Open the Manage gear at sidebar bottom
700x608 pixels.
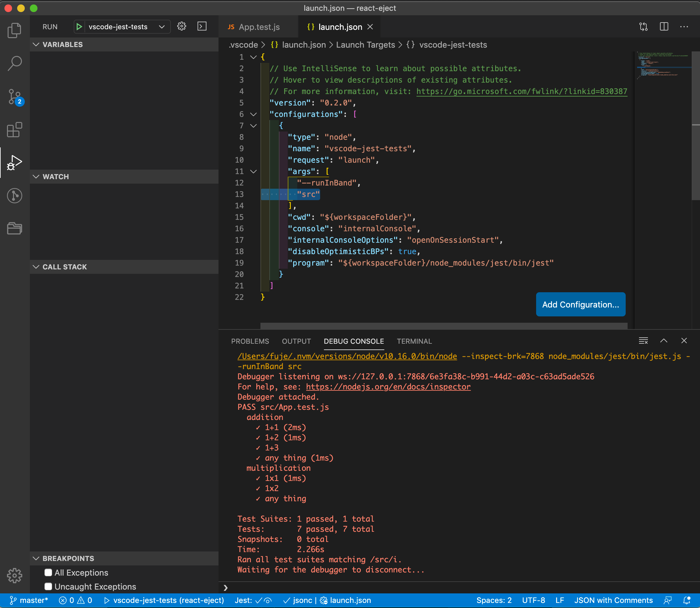14,575
